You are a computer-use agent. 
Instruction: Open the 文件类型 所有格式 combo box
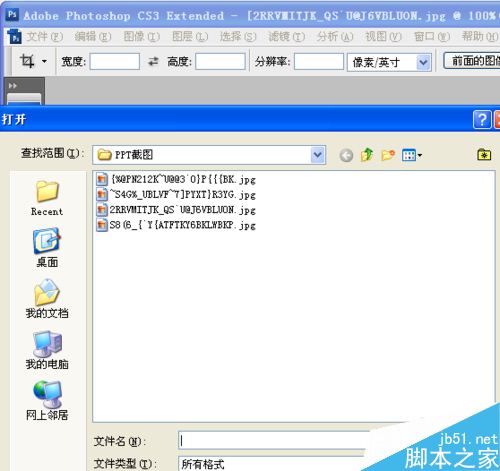pyautogui.click(x=272, y=464)
